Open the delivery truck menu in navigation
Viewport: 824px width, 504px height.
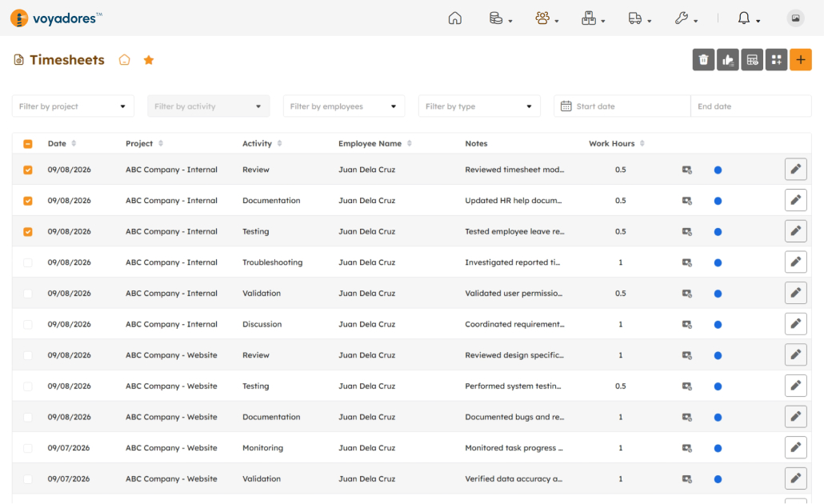639,18
